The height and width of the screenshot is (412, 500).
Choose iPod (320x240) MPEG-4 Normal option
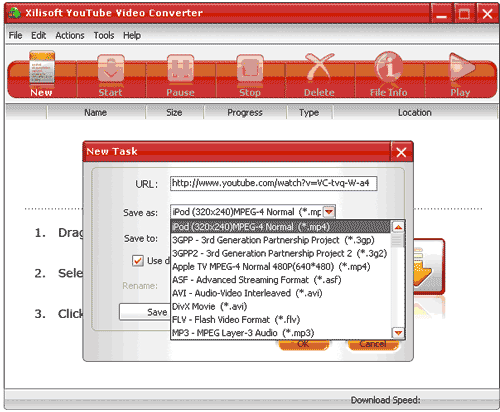[280, 227]
